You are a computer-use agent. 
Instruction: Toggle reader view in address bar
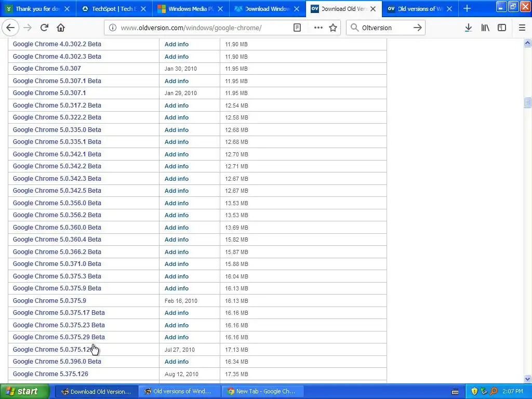click(297, 28)
